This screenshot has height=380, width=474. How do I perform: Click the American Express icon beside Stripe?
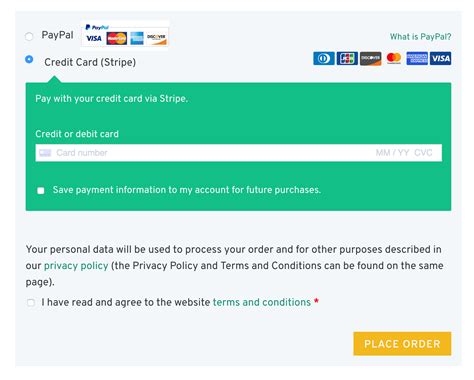[417, 59]
